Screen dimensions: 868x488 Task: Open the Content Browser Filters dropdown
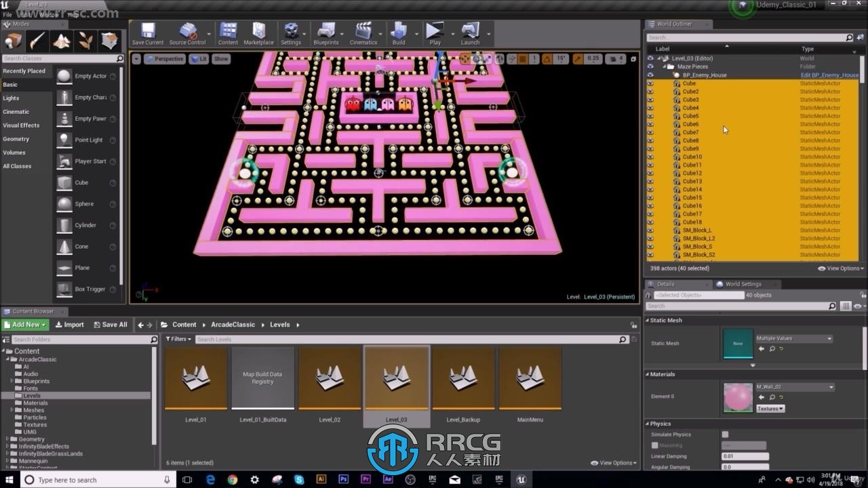click(178, 339)
